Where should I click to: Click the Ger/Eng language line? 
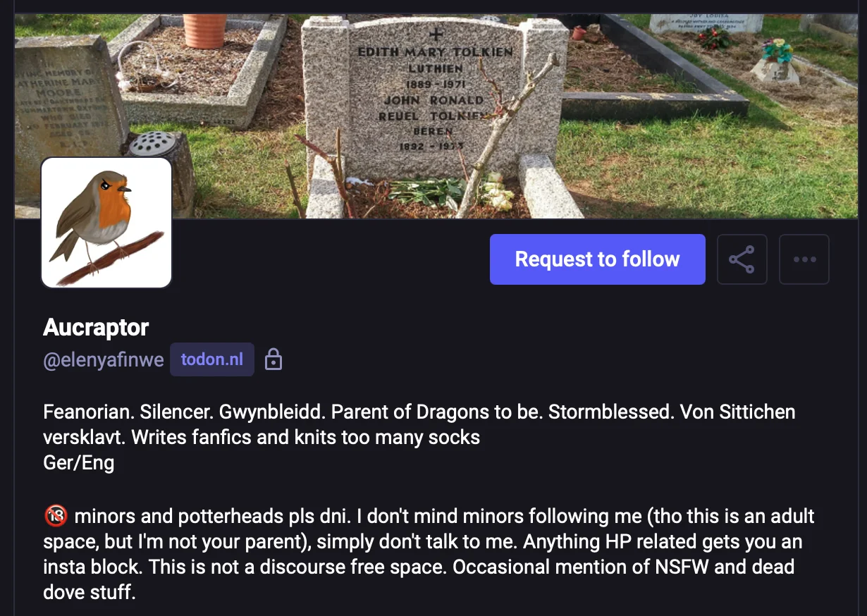pos(78,463)
